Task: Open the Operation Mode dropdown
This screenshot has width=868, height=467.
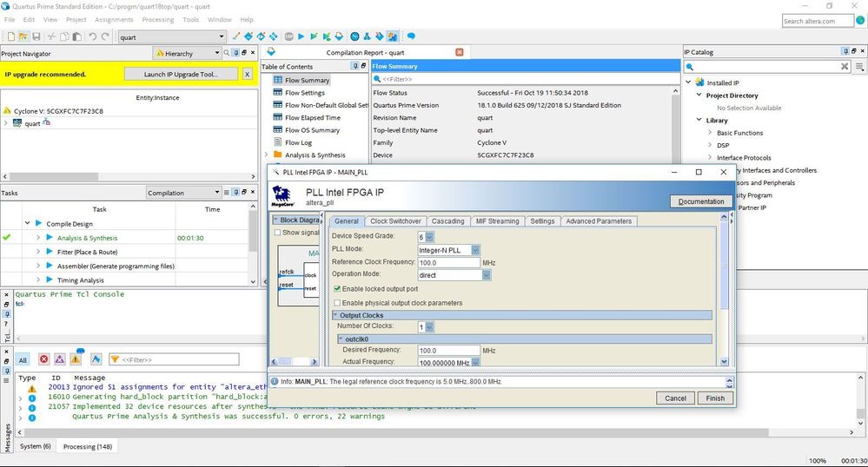Action: click(486, 275)
